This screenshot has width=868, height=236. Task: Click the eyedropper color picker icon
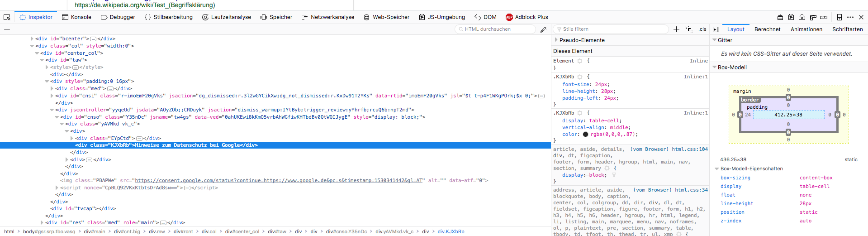[x=543, y=29]
